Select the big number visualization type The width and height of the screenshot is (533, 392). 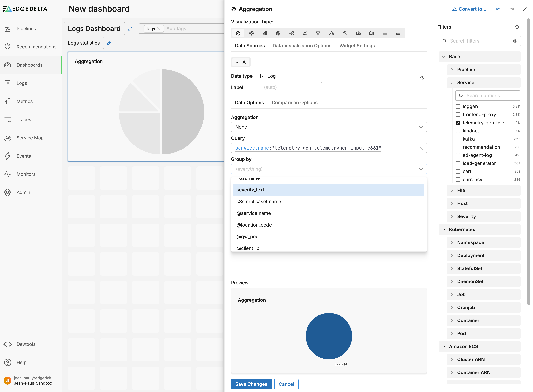[345, 33]
